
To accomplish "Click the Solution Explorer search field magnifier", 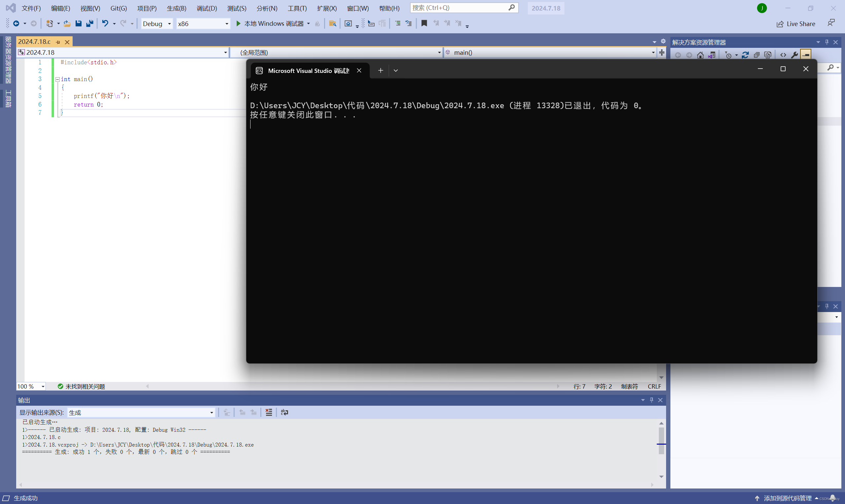I will pyautogui.click(x=830, y=68).
